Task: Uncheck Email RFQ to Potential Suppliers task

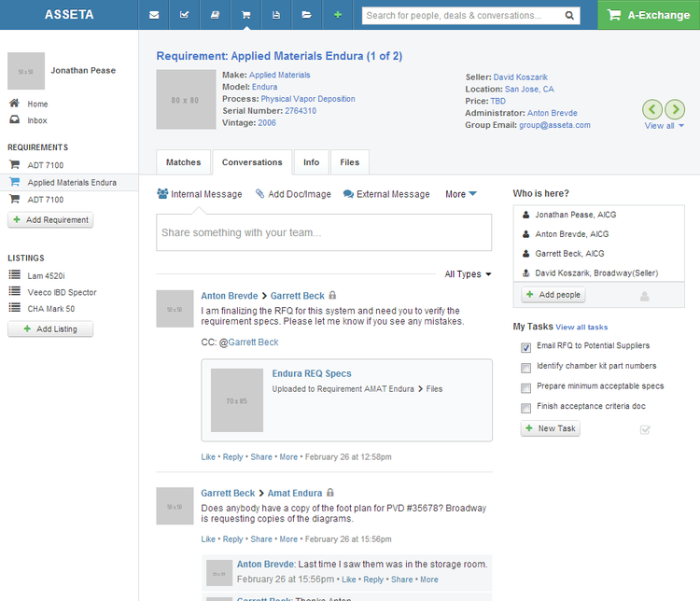Action: [x=526, y=347]
